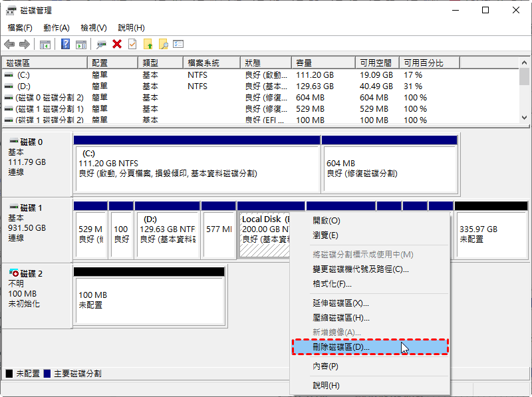Open the 檢視(V) menu
Screen dimensions: 532x397
94,28
